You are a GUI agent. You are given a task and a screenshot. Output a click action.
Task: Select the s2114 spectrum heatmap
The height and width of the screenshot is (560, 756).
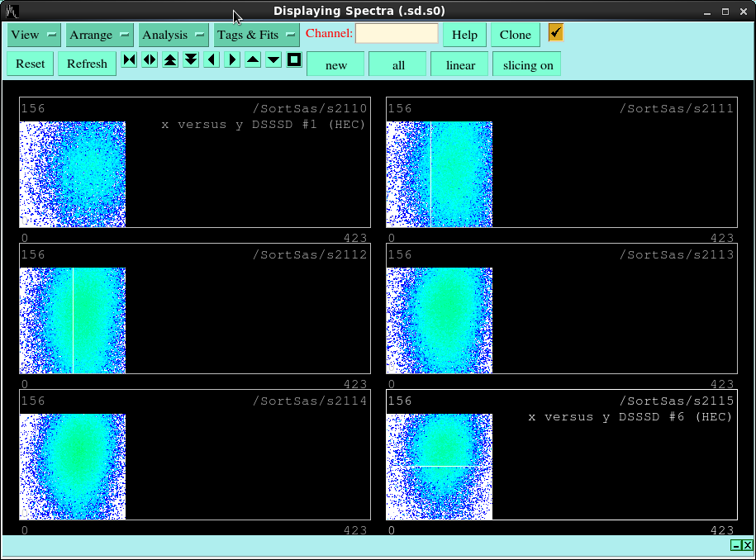click(x=73, y=467)
